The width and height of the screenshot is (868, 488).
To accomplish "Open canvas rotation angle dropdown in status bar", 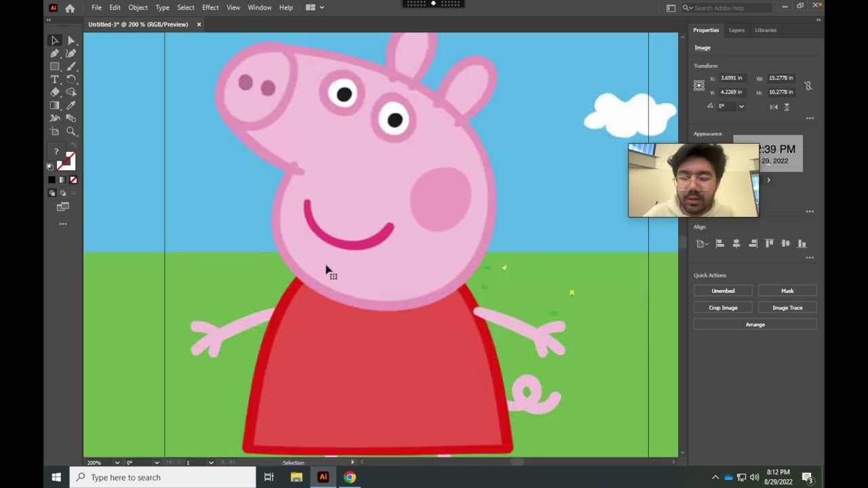I will [x=157, y=462].
